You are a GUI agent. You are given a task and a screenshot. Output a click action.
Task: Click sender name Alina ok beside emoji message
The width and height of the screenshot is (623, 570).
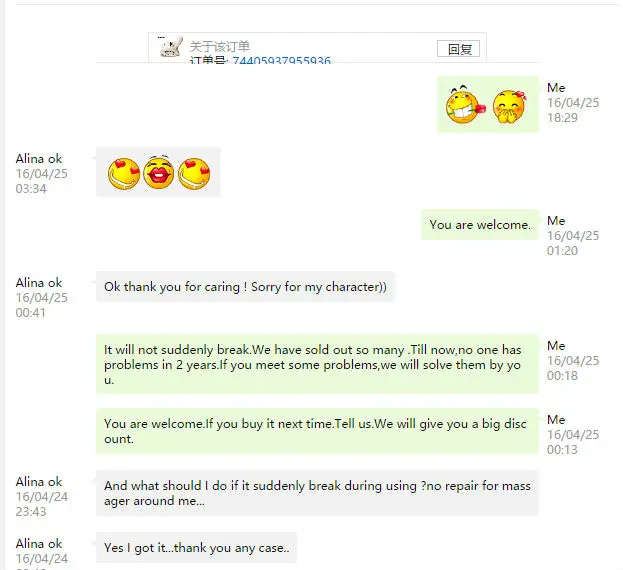click(39, 159)
